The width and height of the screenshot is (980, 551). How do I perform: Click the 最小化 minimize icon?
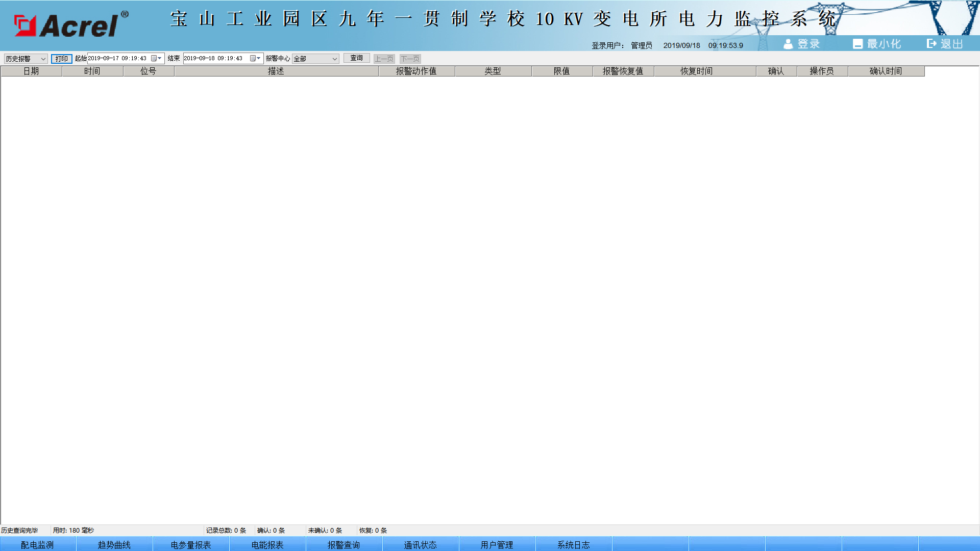click(857, 44)
